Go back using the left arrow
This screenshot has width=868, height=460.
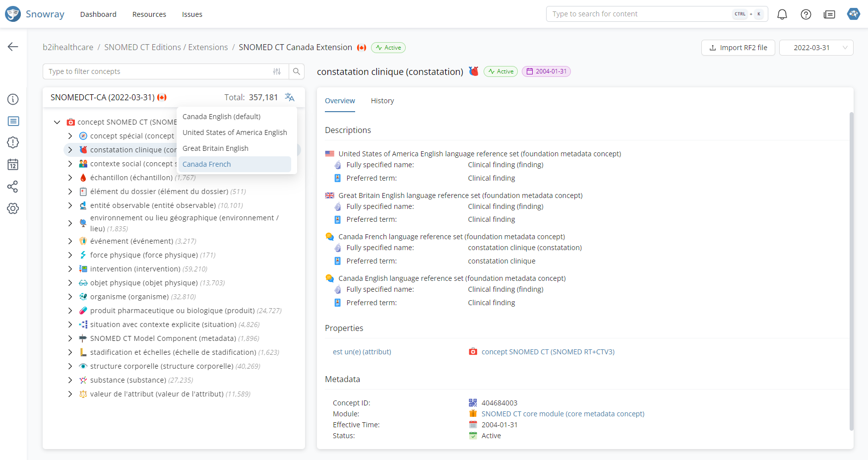13,47
